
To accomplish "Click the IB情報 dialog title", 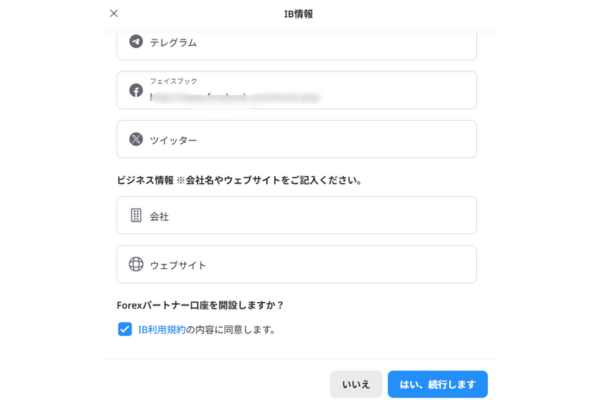I will click(298, 14).
